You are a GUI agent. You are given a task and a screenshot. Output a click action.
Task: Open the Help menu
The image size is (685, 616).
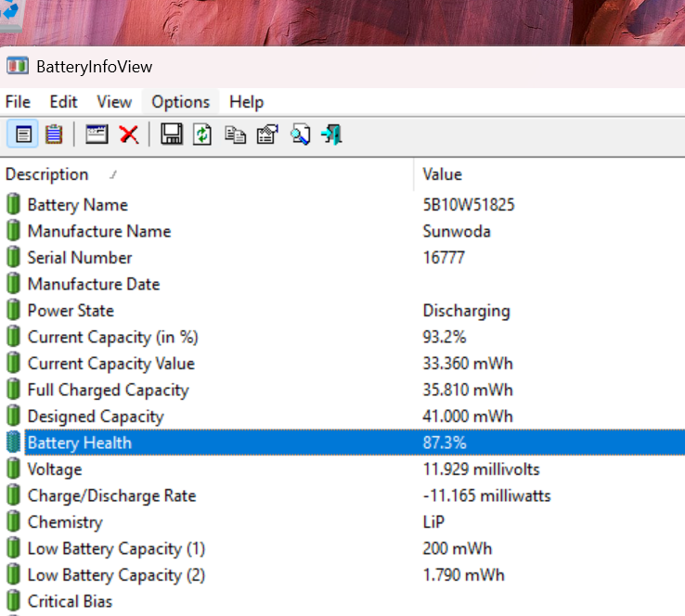pos(246,102)
